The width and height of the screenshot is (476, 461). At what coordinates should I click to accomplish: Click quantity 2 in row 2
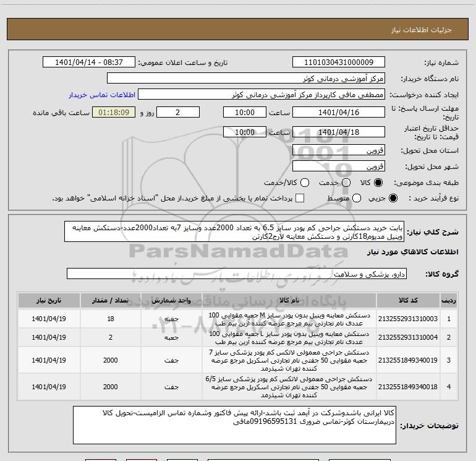point(111,337)
